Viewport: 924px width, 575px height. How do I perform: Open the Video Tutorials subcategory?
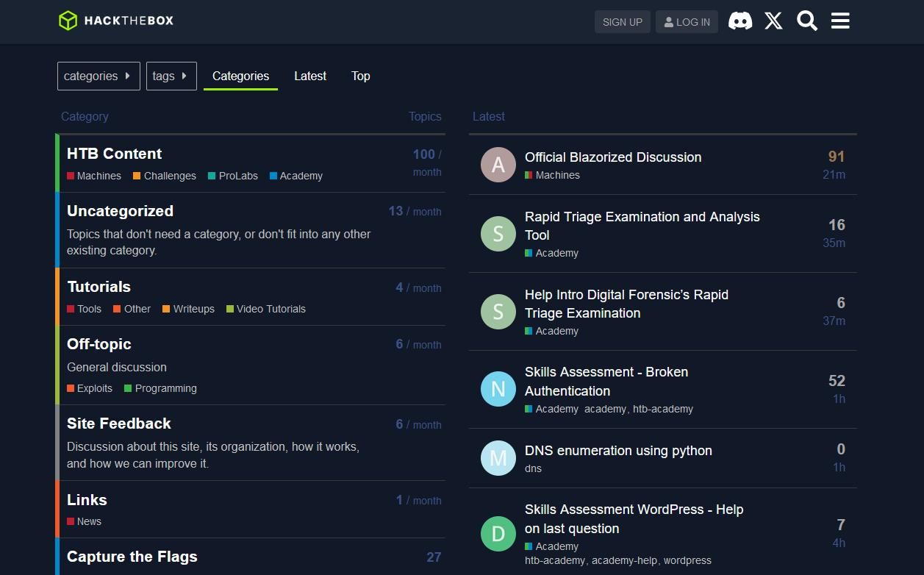pos(271,309)
